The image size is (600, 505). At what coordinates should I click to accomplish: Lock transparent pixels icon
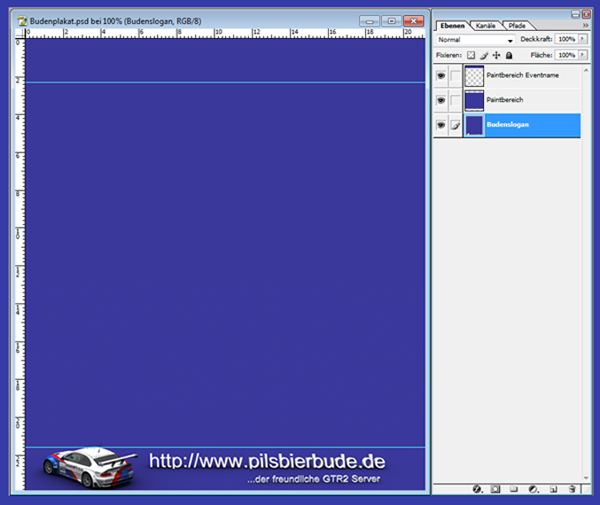[472, 55]
